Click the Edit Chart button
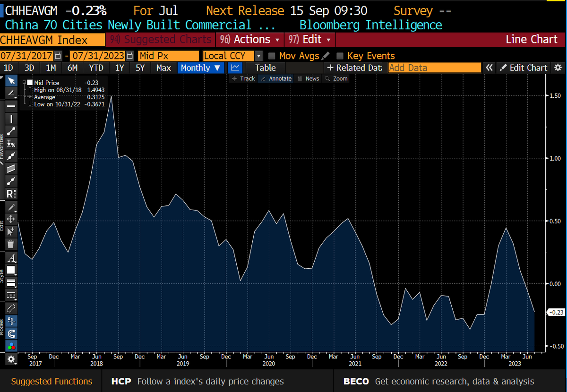Screen dimensions: 567x392 524,68
